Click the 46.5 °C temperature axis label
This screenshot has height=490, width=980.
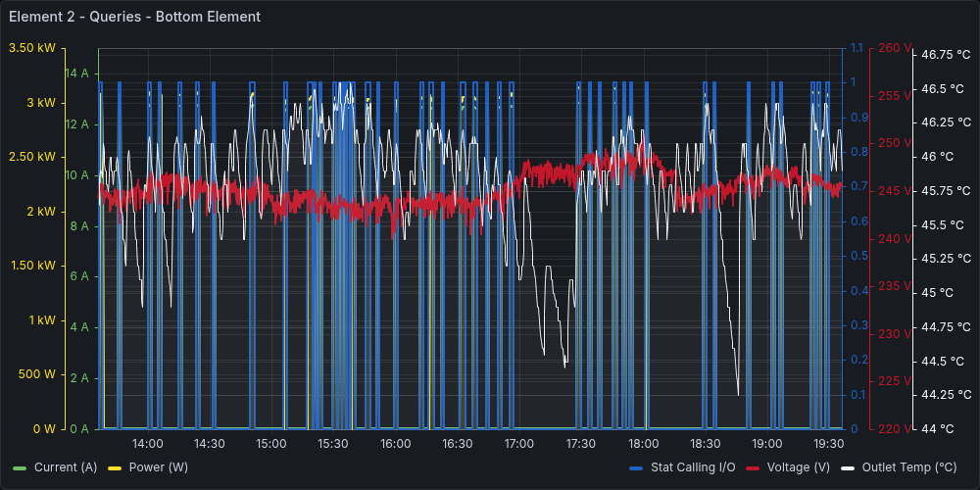(943, 89)
